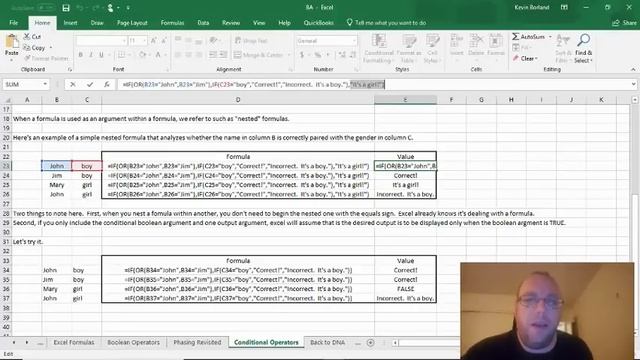Click the Format Painter button

click(46, 58)
